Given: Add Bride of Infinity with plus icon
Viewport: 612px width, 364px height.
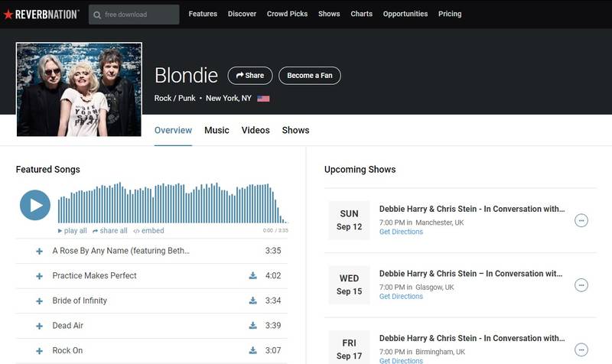Looking at the screenshot, I should (x=40, y=301).
